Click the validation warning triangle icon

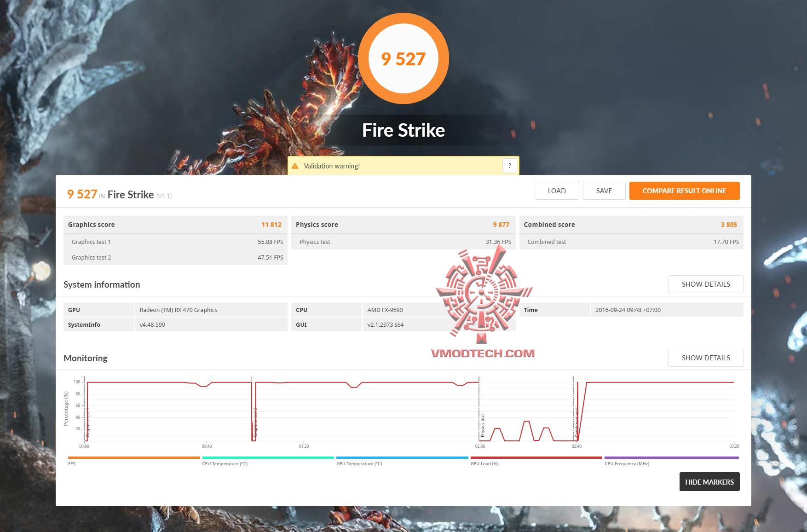(295, 166)
